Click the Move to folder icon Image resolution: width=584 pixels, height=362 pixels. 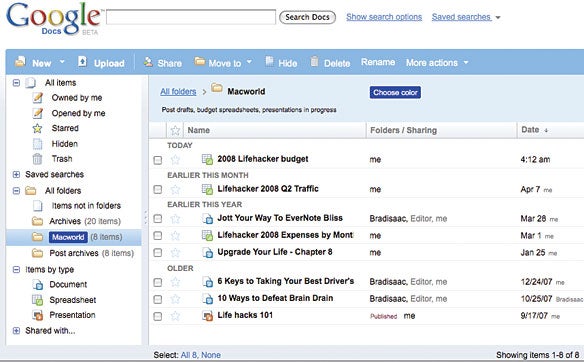click(x=200, y=61)
